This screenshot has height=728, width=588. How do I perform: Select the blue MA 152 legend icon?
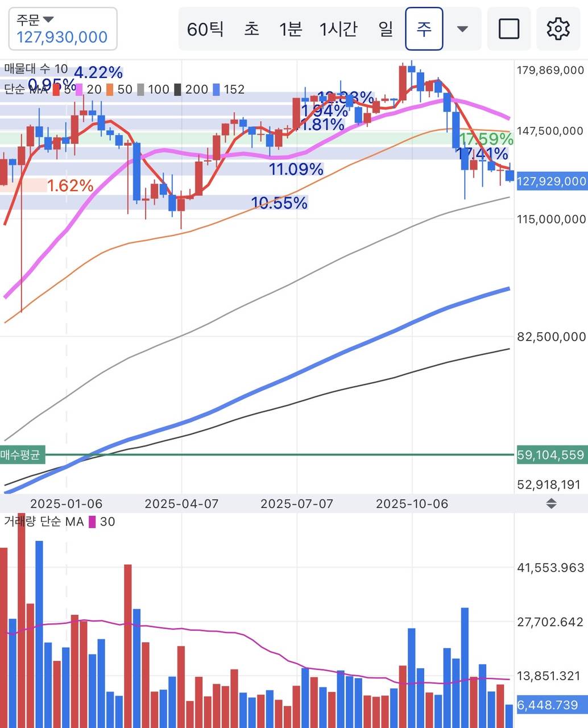(x=216, y=90)
